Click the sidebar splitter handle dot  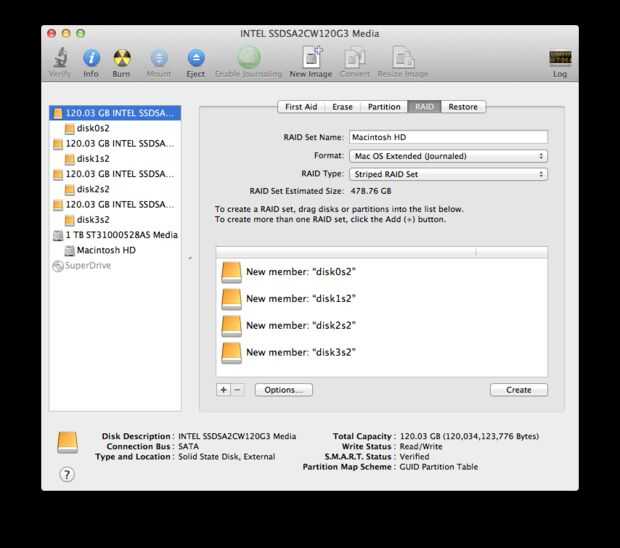[190, 258]
